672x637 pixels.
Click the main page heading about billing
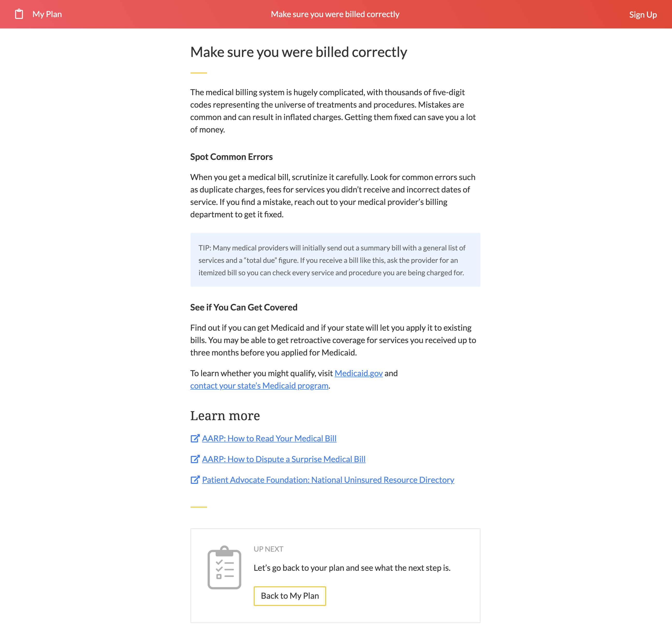pyautogui.click(x=298, y=52)
